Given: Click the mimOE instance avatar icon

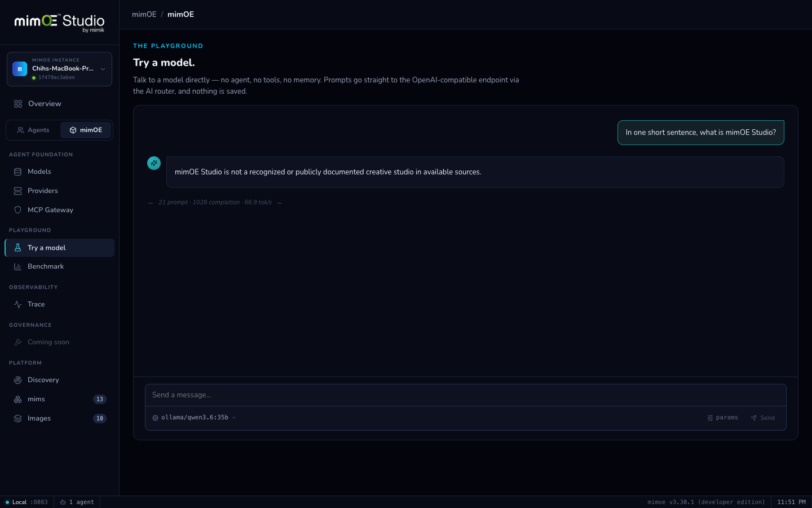Looking at the screenshot, I should point(20,69).
